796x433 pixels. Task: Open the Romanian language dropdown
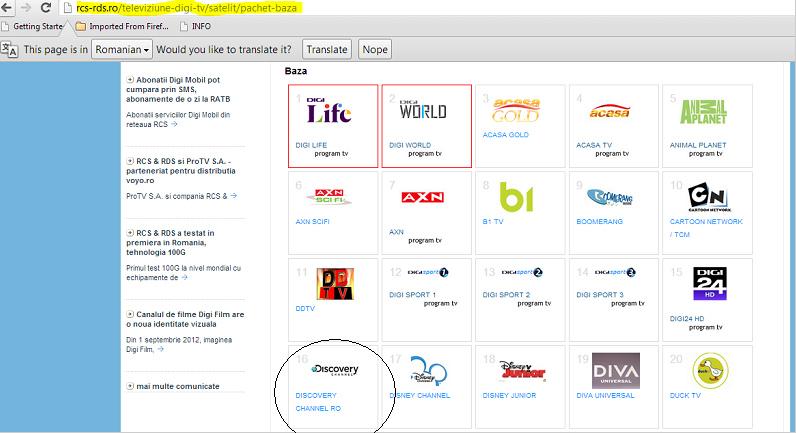tap(121, 49)
